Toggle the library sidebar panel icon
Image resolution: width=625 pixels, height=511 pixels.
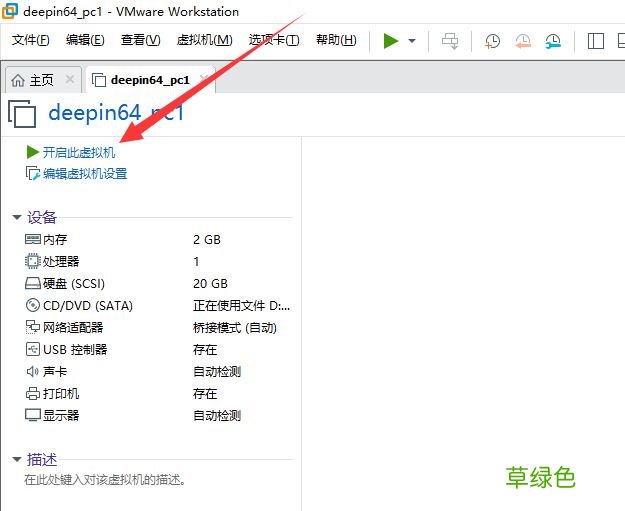pyautogui.click(x=596, y=41)
